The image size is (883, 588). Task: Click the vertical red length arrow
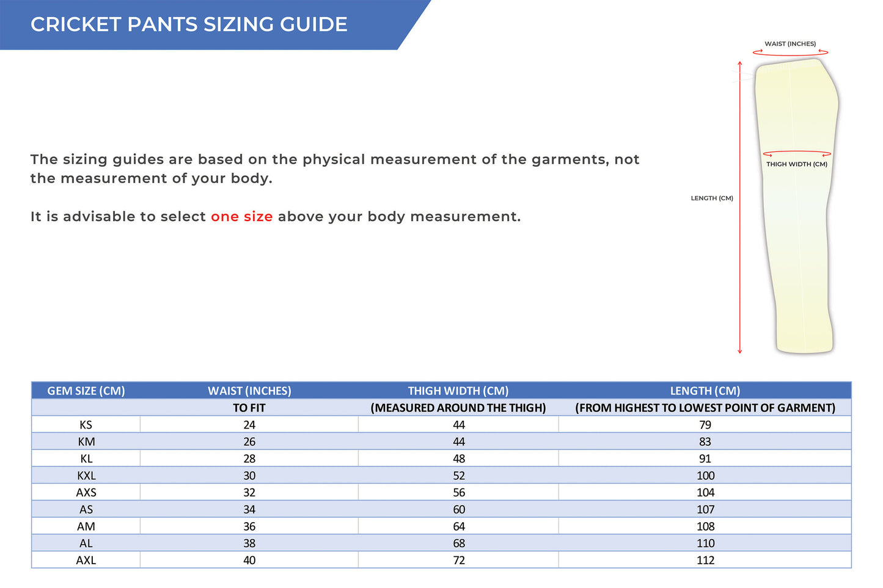click(x=739, y=207)
